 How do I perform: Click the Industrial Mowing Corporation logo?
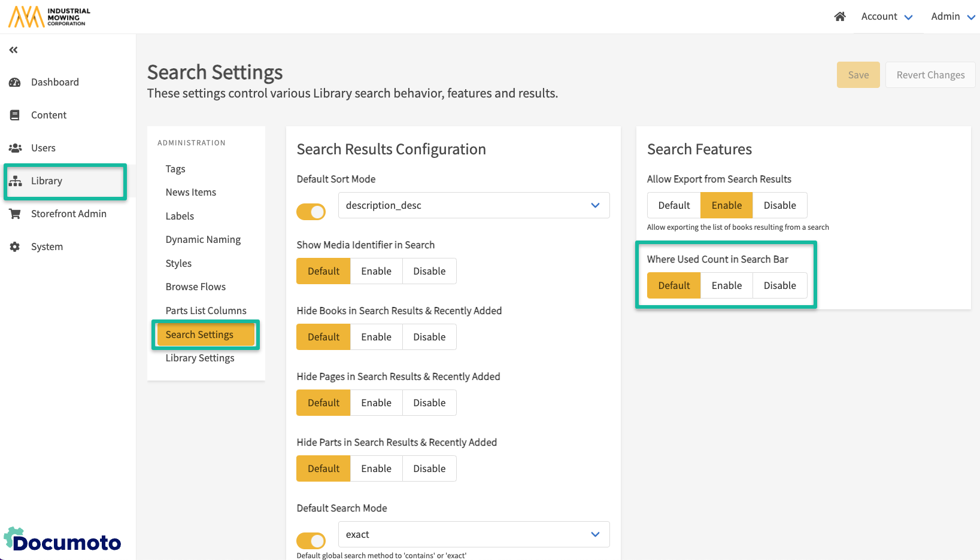point(49,17)
